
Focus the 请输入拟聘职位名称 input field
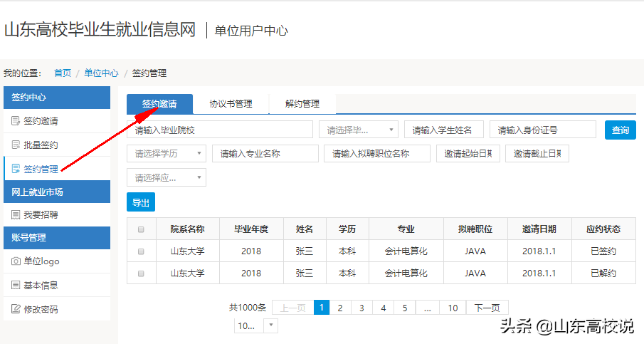click(377, 154)
